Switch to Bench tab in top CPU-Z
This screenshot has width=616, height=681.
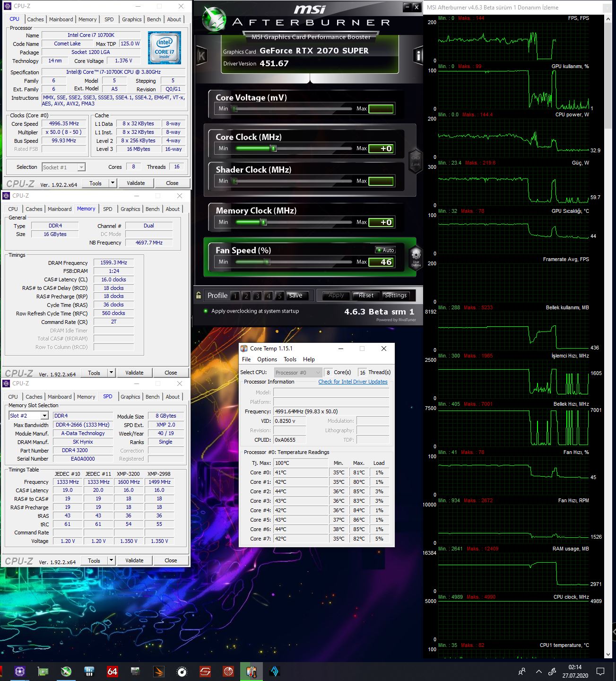tap(154, 19)
